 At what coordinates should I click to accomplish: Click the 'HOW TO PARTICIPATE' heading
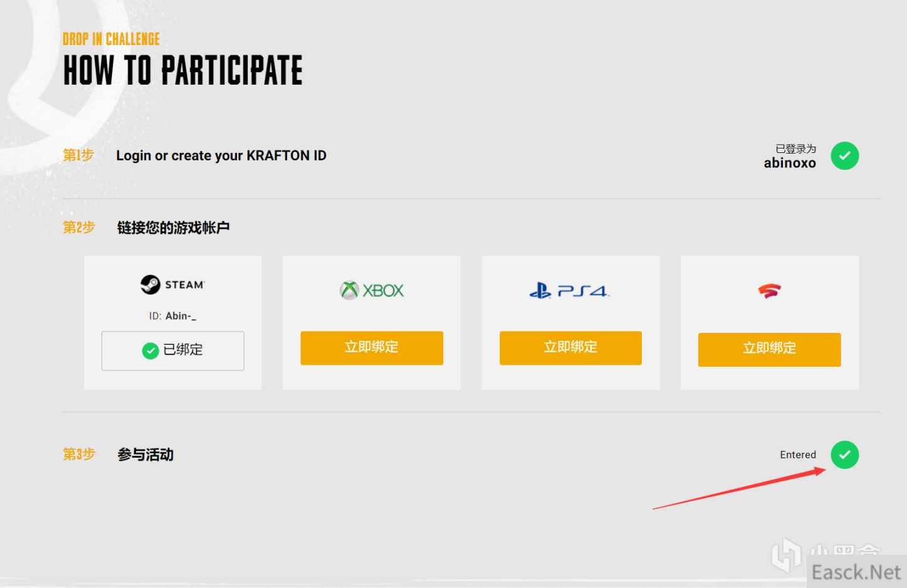[183, 70]
